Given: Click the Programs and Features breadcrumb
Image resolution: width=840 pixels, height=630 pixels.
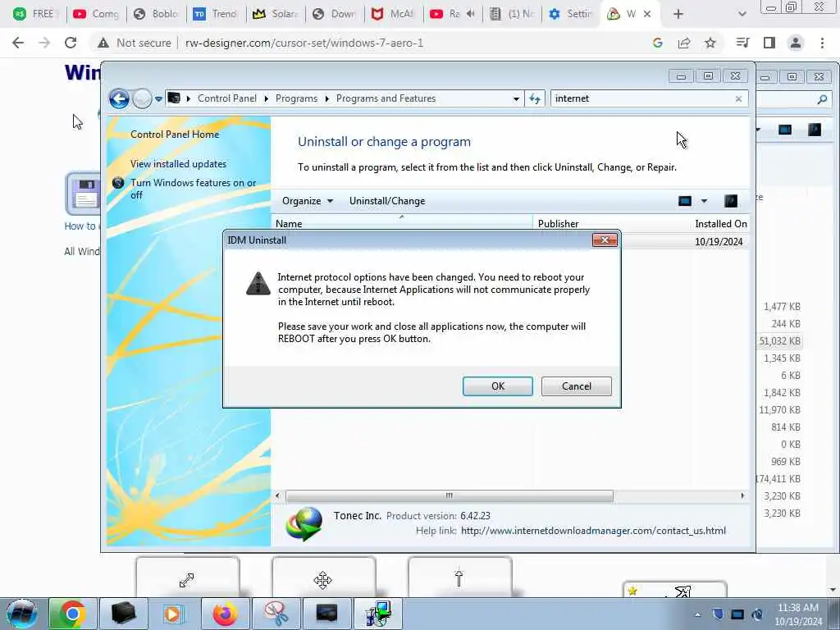Looking at the screenshot, I should tap(386, 98).
